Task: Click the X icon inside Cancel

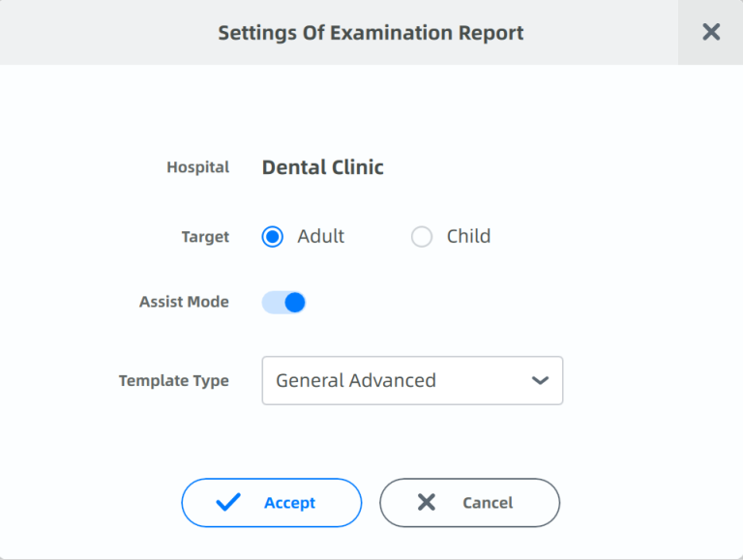Action: 427,502
